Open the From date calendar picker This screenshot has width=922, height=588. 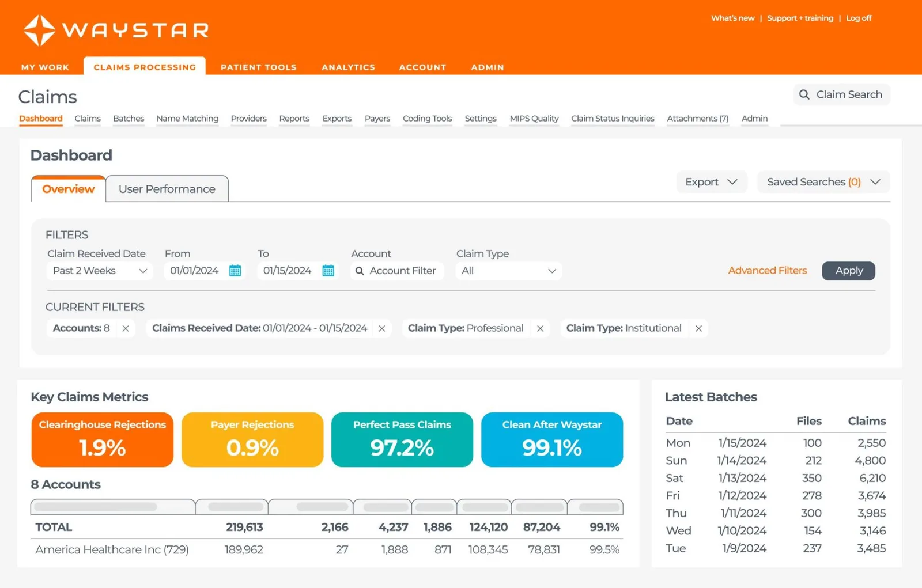click(x=235, y=271)
